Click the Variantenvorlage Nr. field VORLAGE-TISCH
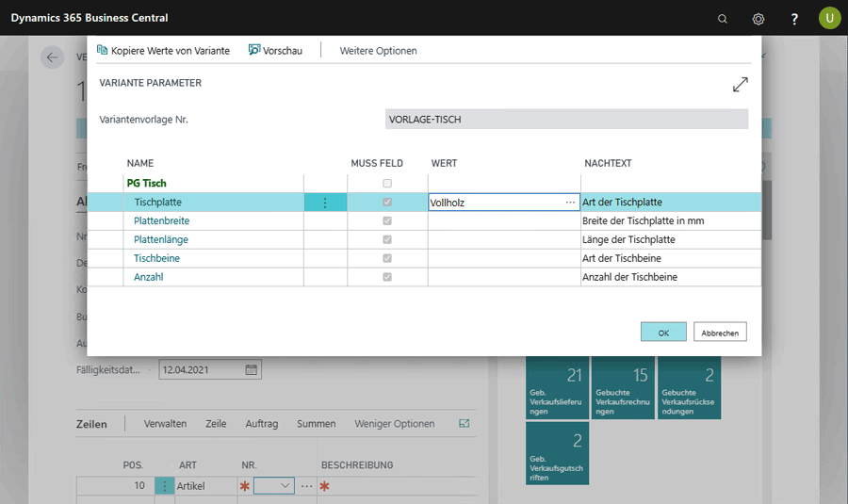 566,119
